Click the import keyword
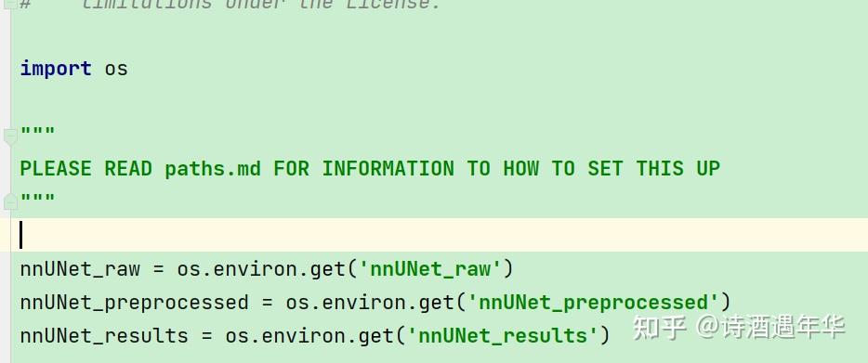The image size is (868, 363). point(56,69)
